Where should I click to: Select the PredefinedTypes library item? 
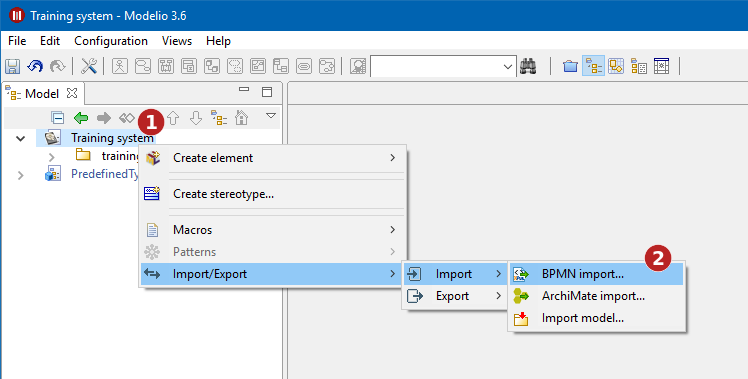point(105,174)
